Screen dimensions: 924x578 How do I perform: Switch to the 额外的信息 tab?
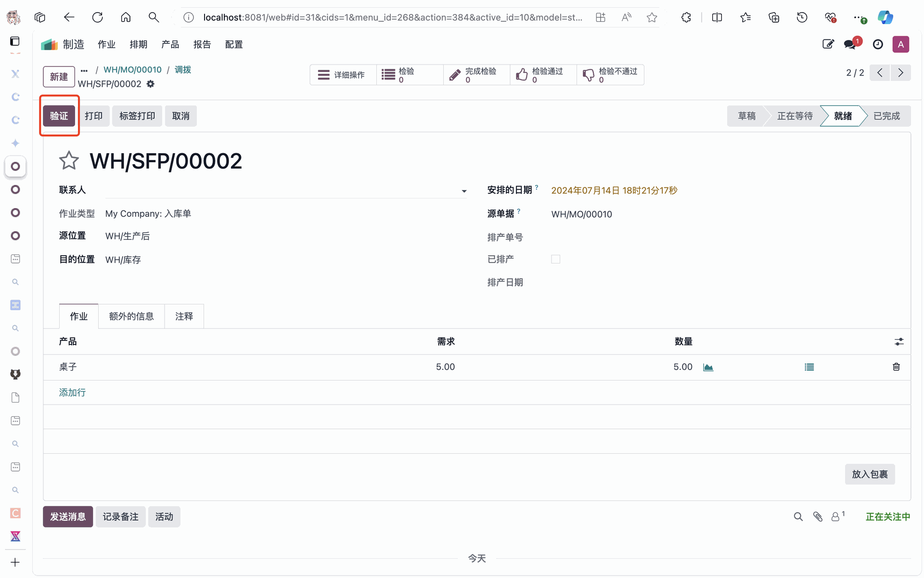(131, 316)
